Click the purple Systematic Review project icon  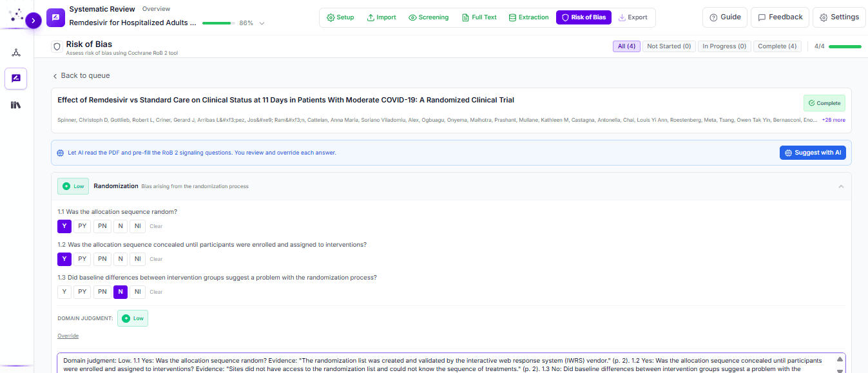coord(56,17)
